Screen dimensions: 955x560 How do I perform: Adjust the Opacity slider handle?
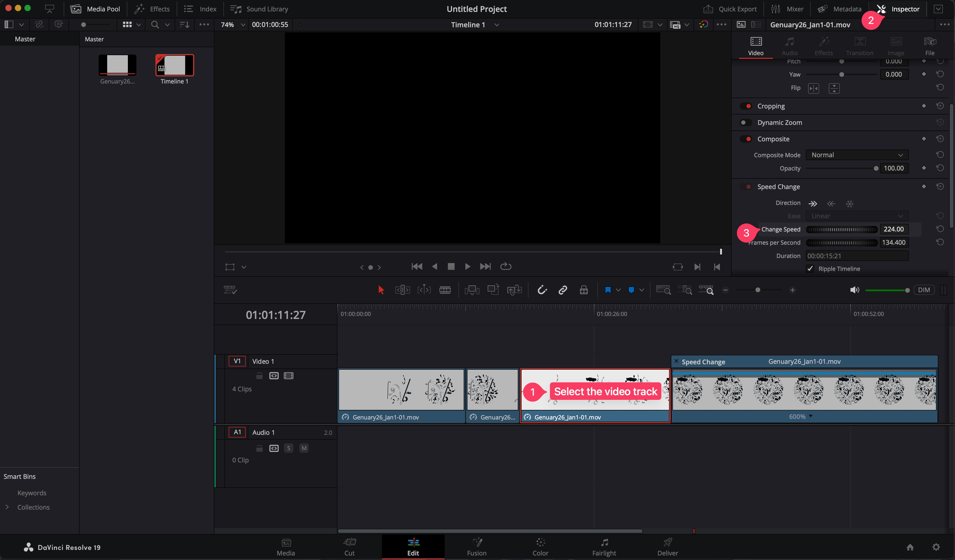coord(876,168)
